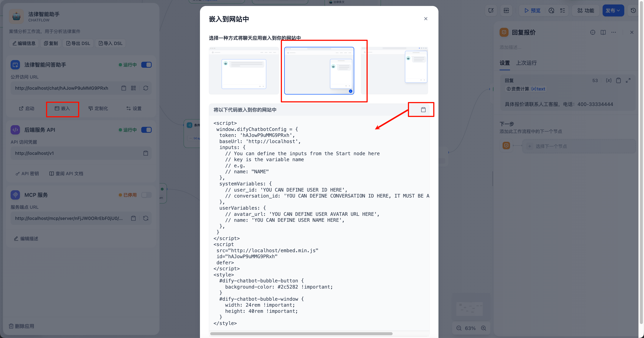Select the full-page iframe embed thumbnail

[x=244, y=71]
